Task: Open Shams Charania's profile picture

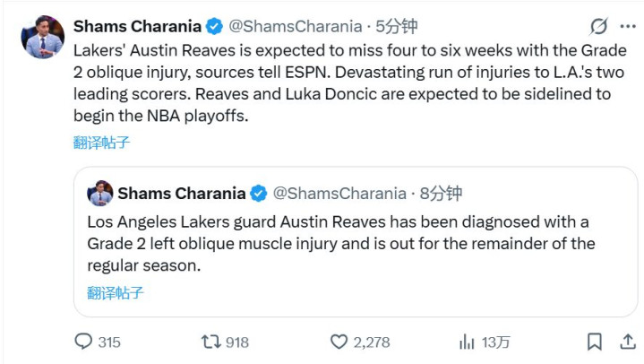Action: coord(43,38)
